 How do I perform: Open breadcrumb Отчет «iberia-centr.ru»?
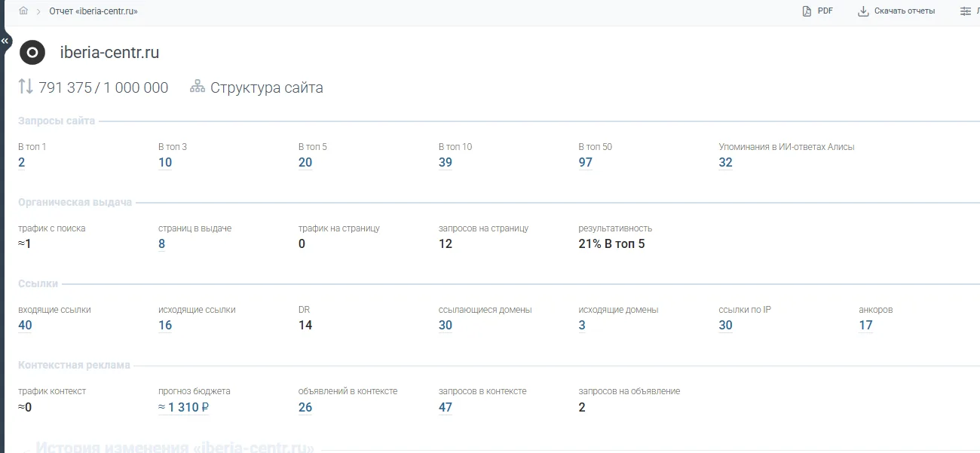(93, 11)
